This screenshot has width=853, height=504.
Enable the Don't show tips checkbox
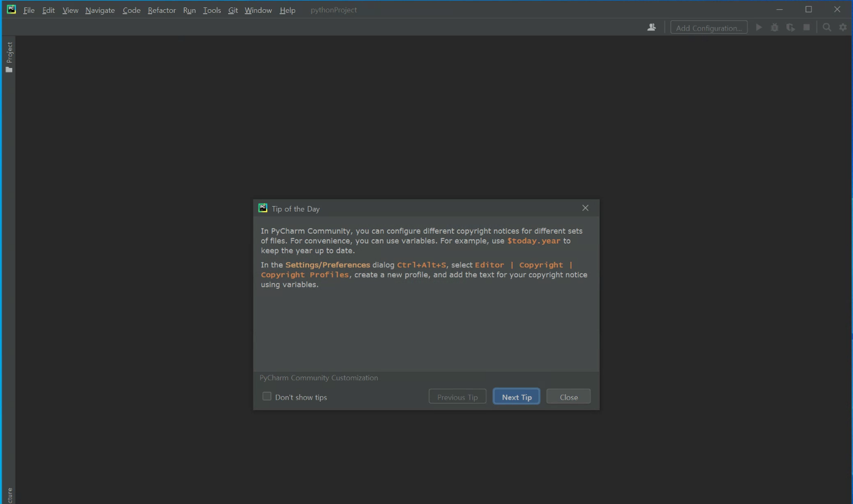(x=267, y=396)
